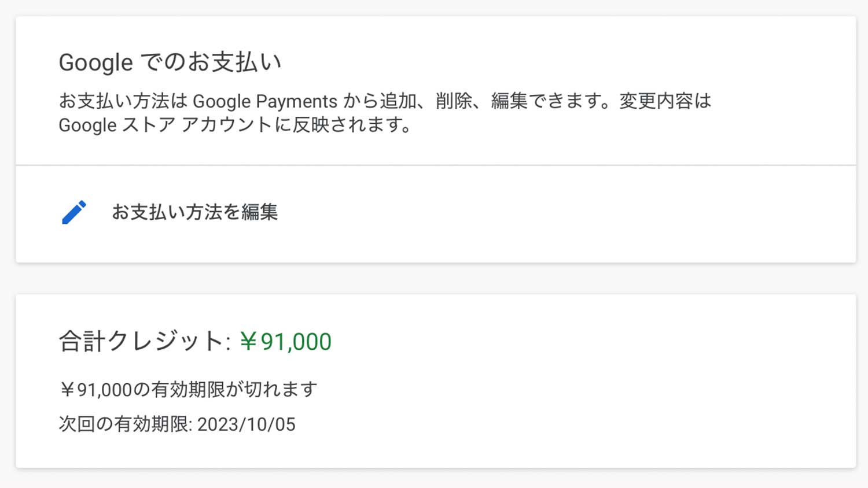Click the Google でのお支払い heading

pyautogui.click(x=170, y=62)
